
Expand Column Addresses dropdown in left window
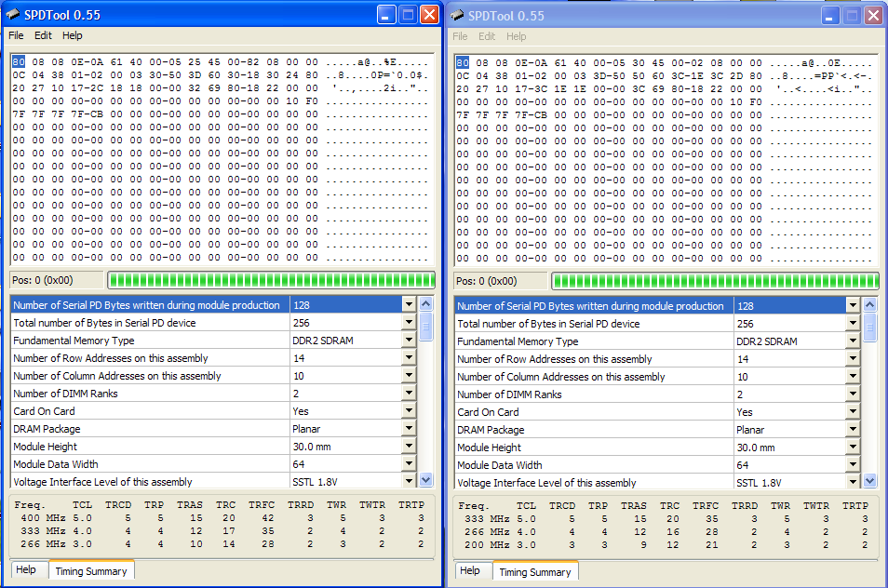pyautogui.click(x=409, y=375)
